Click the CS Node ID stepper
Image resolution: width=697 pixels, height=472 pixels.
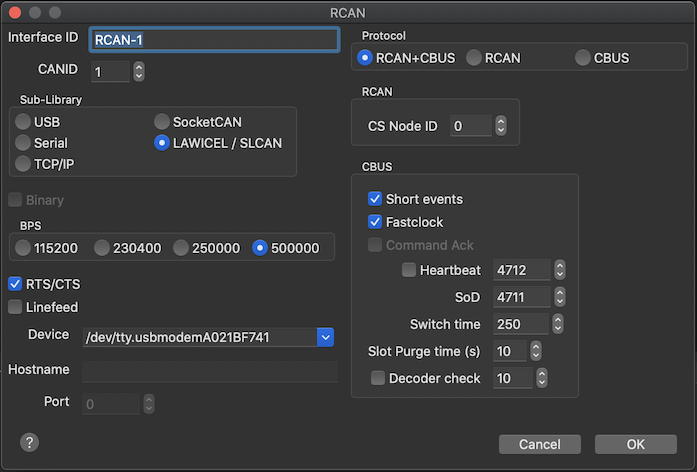pyautogui.click(x=500, y=126)
